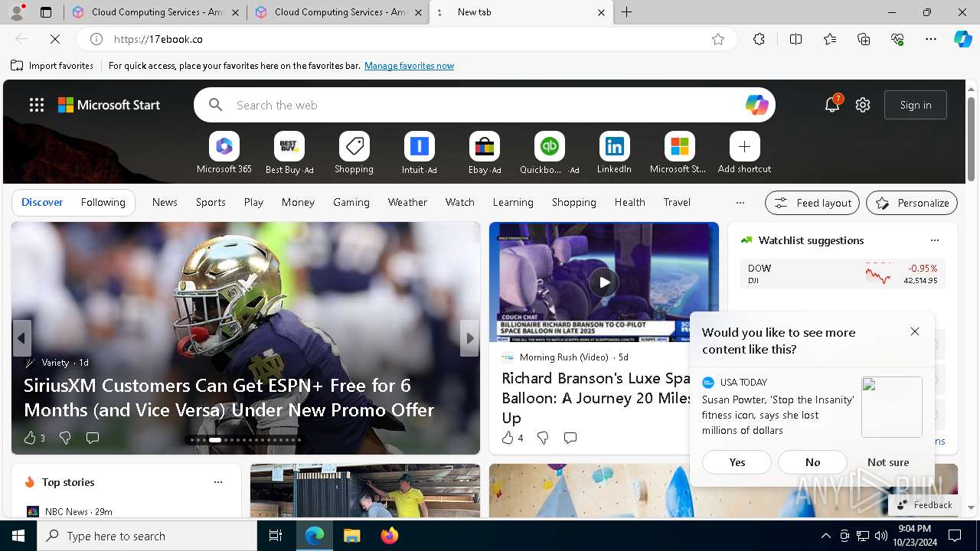Select the Weather category

(407, 202)
